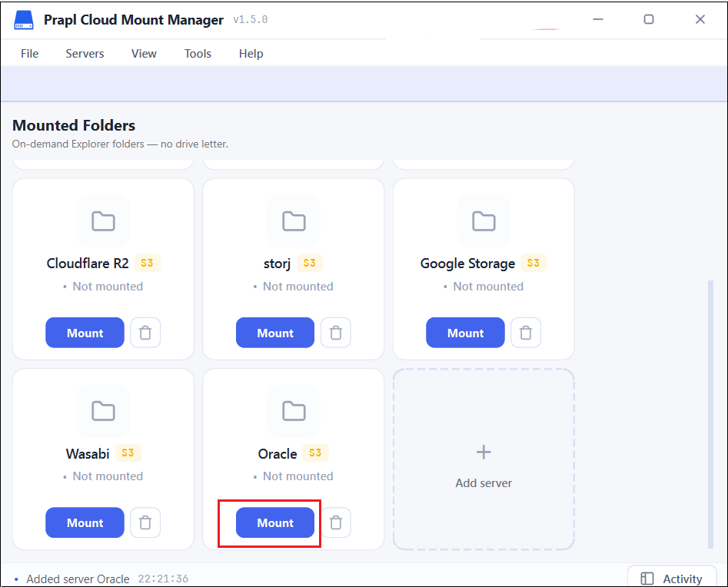Image resolution: width=728 pixels, height=587 pixels.
Task: Click the S3 badge next to storj
Action: pos(309,263)
